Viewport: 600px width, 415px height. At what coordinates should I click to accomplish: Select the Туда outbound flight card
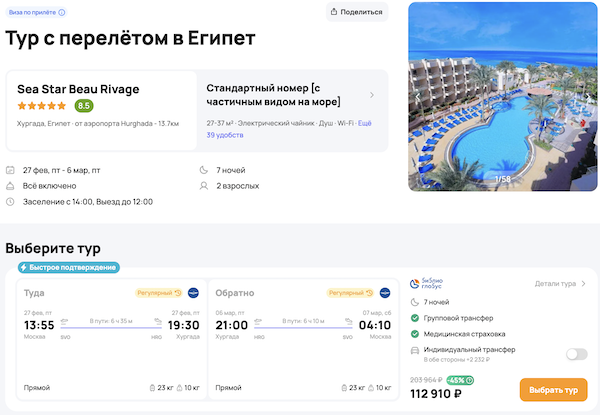coord(111,340)
